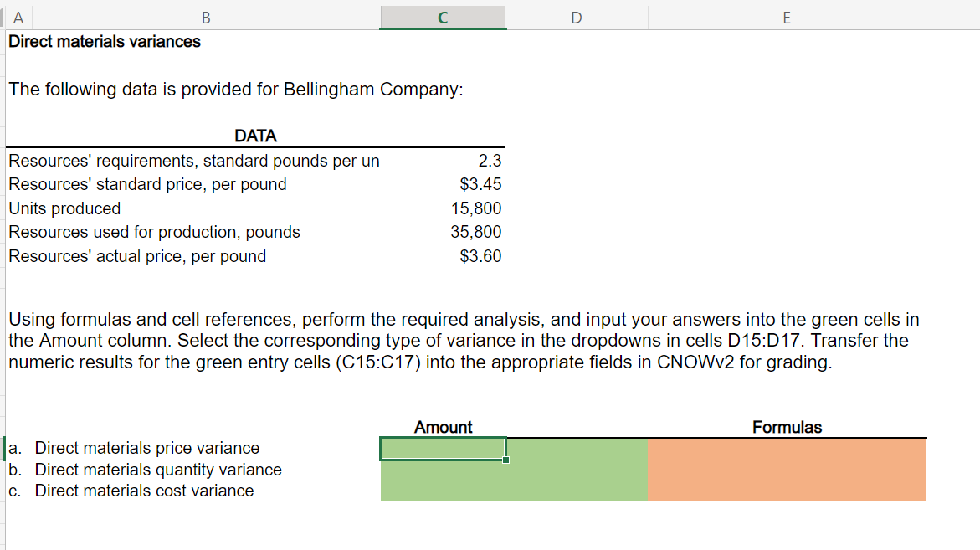
Task: Open the variance type dropdown in cell D15
Action: pos(577,448)
